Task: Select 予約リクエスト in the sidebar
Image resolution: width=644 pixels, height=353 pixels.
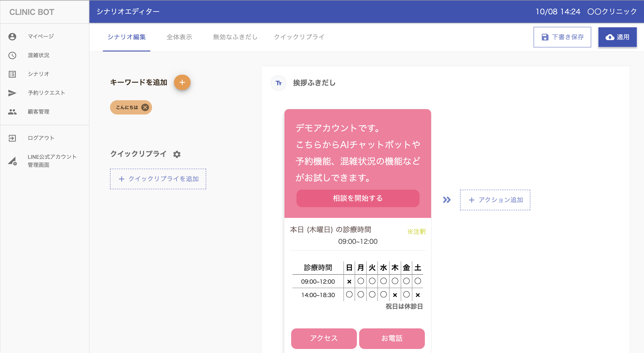Action: [x=46, y=93]
